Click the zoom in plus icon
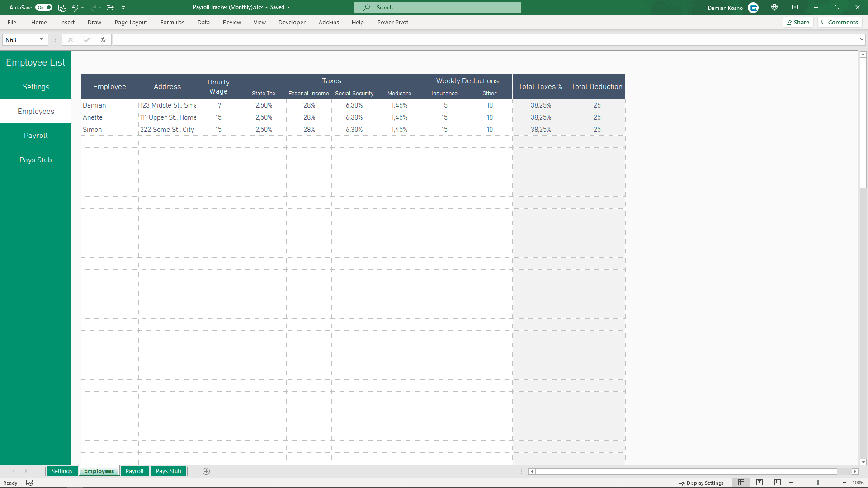868x488 pixels. click(844, 483)
